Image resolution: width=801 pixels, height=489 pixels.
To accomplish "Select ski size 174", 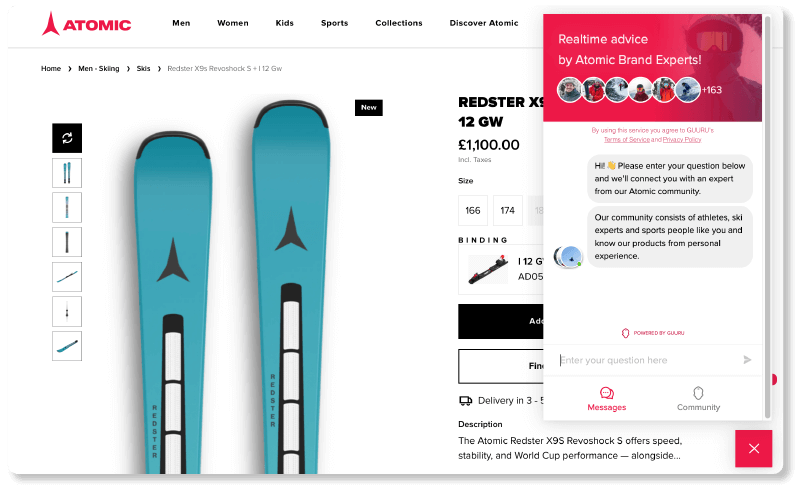I will [508, 211].
